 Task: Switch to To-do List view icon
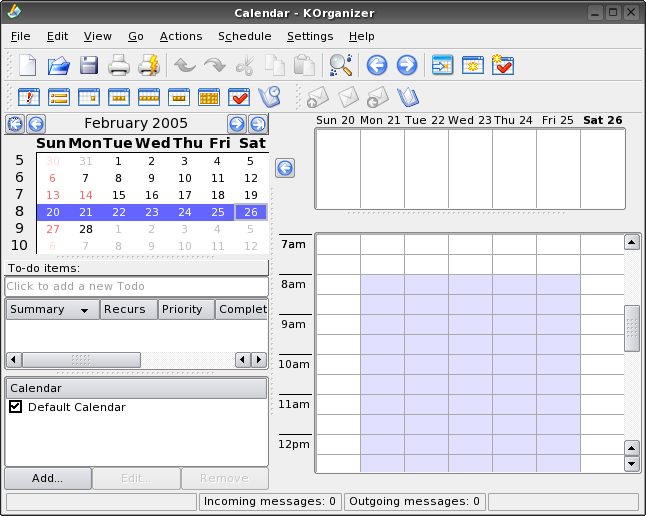click(x=239, y=97)
